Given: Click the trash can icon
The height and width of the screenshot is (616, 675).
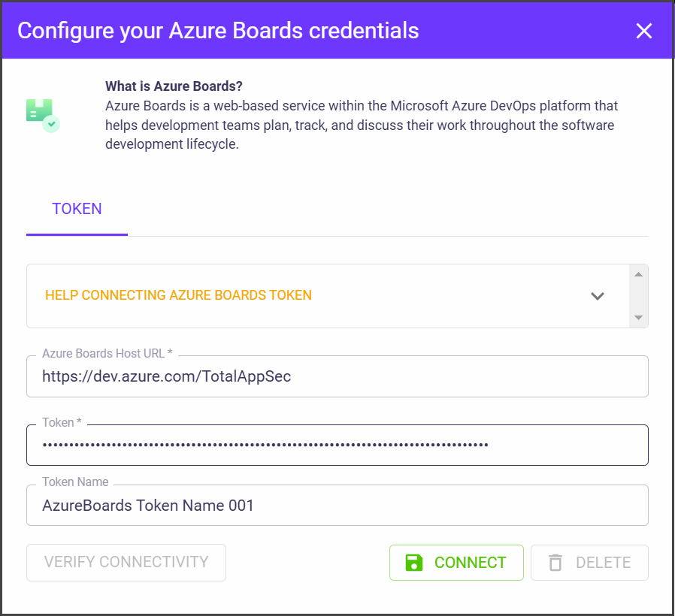Looking at the screenshot, I should 555,563.
